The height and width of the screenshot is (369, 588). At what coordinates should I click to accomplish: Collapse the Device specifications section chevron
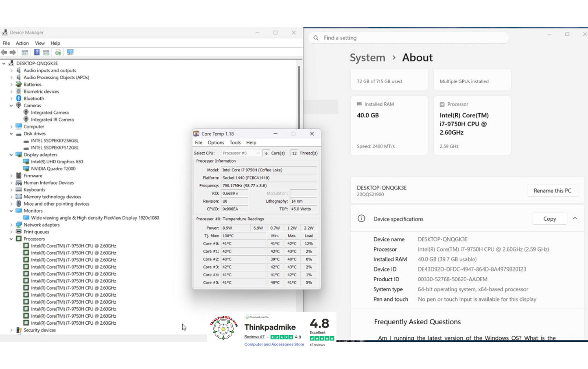pos(575,219)
